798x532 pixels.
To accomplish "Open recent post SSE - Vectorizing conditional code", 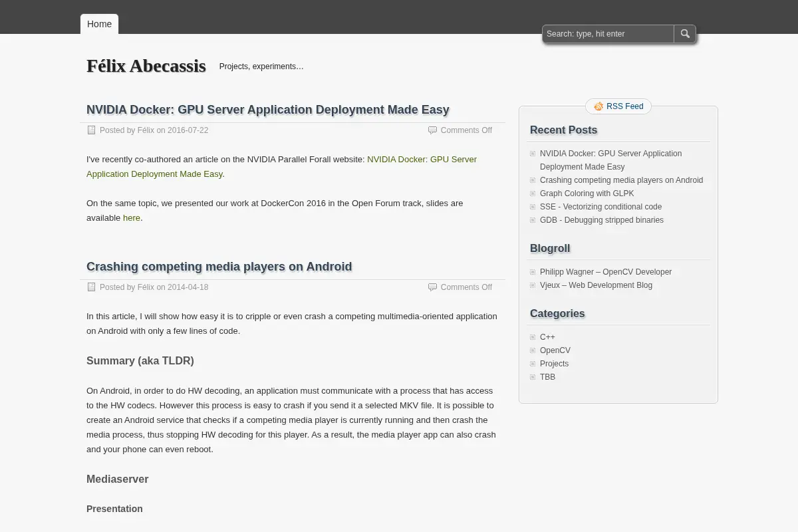I will [600, 207].
